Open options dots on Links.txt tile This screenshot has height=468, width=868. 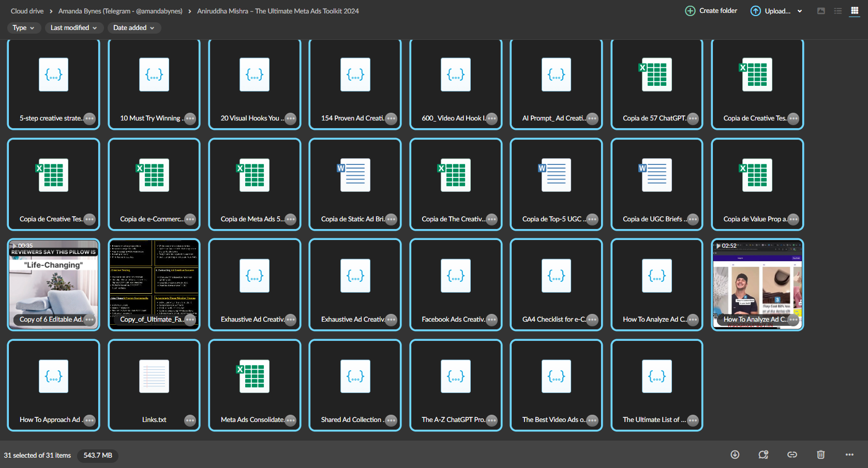click(x=190, y=420)
